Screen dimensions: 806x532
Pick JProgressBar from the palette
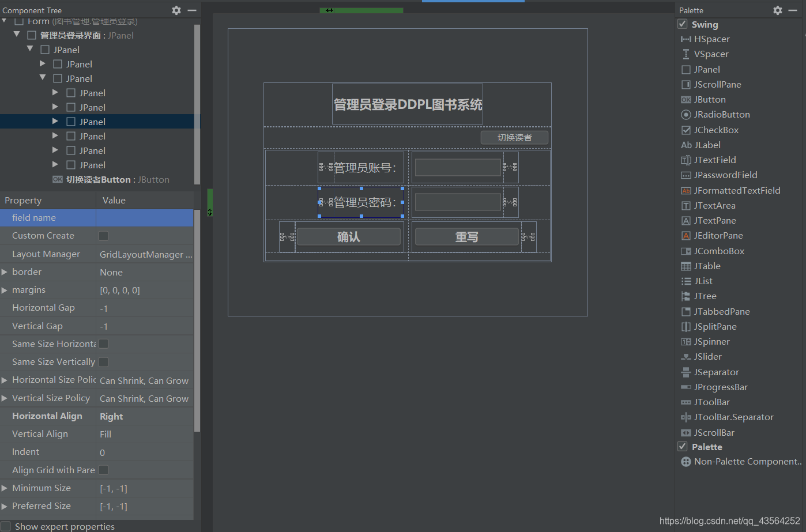pos(714,387)
